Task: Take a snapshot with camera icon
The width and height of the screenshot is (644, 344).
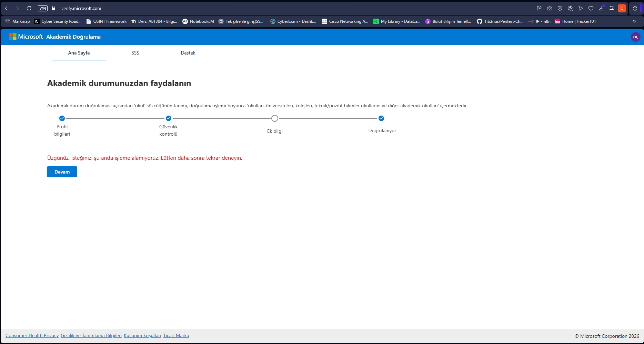Action: 550,8
